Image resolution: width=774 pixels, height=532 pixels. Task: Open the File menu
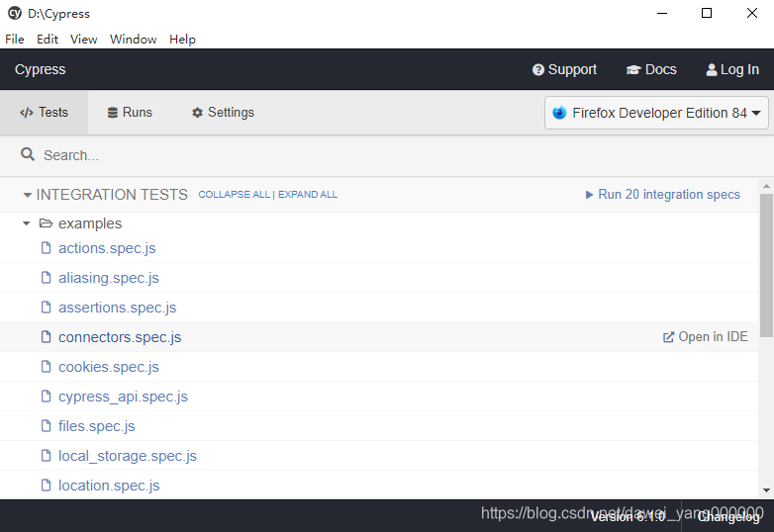click(15, 40)
